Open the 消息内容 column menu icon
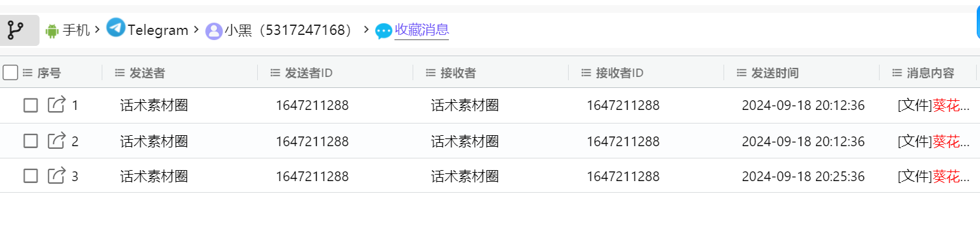The width and height of the screenshot is (980, 249). coord(897,73)
